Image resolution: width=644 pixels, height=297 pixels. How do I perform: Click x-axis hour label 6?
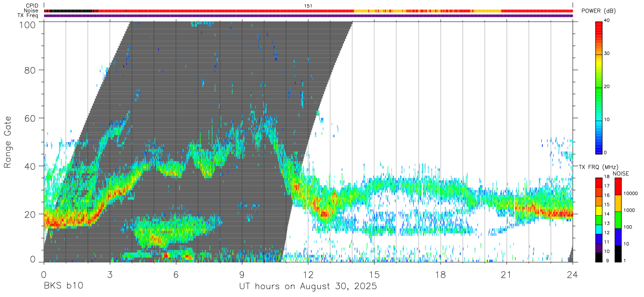click(176, 274)
